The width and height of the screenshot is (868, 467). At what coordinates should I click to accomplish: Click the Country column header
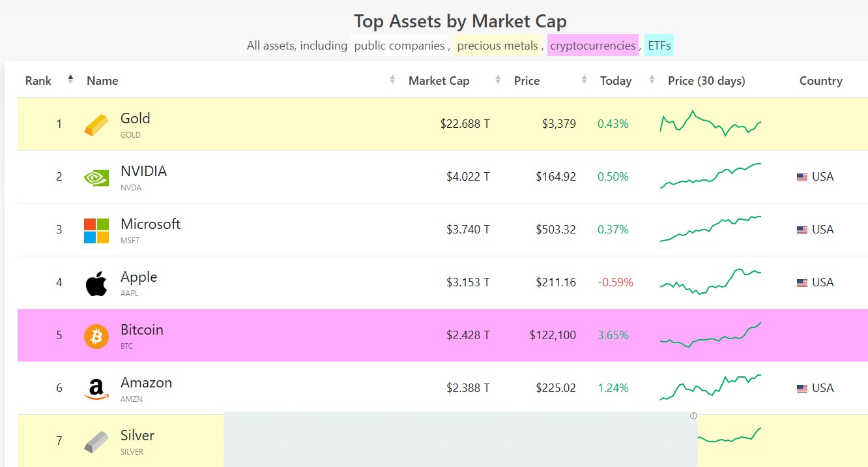pyautogui.click(x=821, y=81)
